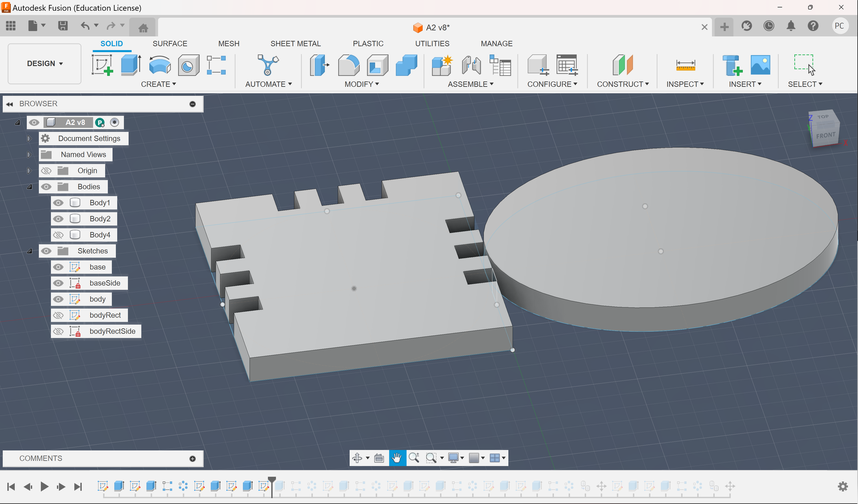This screenshot has width=858, height=504.
Task: Open the DESIGN workspace dropdown
Action: [44, 64]
